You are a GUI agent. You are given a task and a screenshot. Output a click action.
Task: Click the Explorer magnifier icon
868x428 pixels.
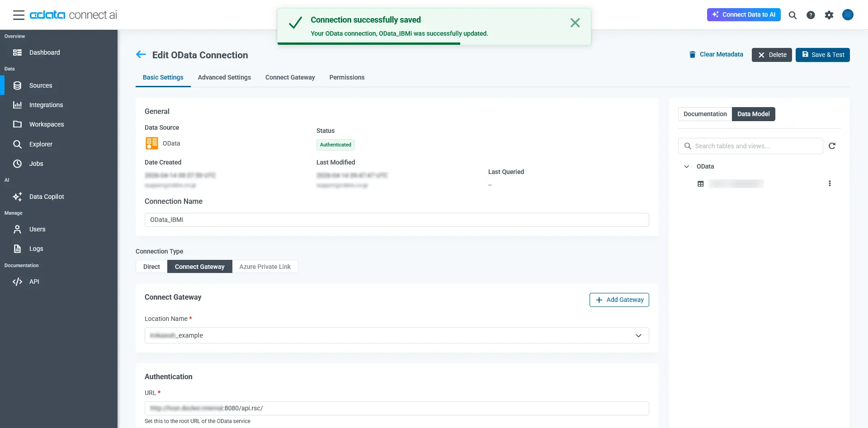coord(17,144)
